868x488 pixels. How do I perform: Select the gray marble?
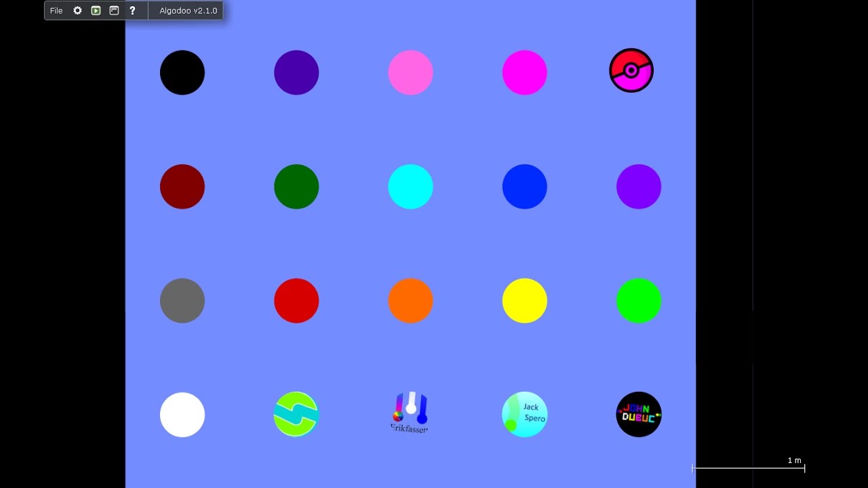[182, 301]
